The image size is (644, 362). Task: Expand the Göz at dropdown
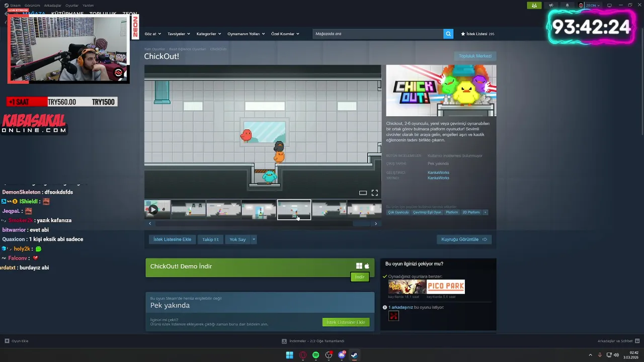coord(152,34)
